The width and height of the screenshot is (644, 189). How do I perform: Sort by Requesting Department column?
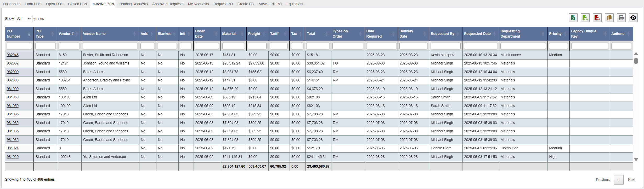pyautogui.click(x=523, y=34)
